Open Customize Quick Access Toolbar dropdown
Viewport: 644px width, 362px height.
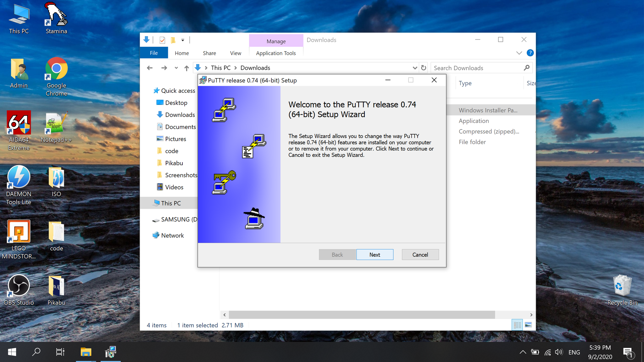183,40
